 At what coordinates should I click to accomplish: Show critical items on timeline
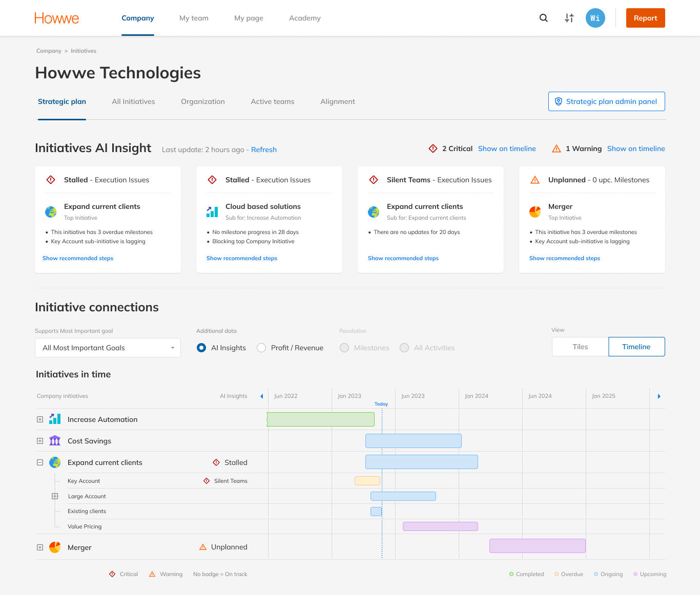507,148
